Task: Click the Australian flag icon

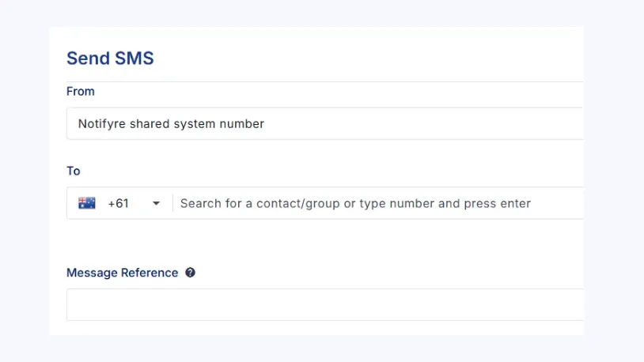Action: pyautogui.click(x=87, y=203)
